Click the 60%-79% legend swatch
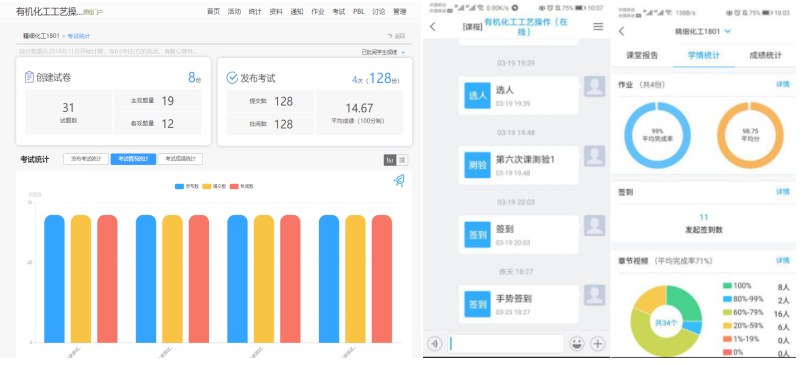The image size is (806, 365). coord(727,312)
